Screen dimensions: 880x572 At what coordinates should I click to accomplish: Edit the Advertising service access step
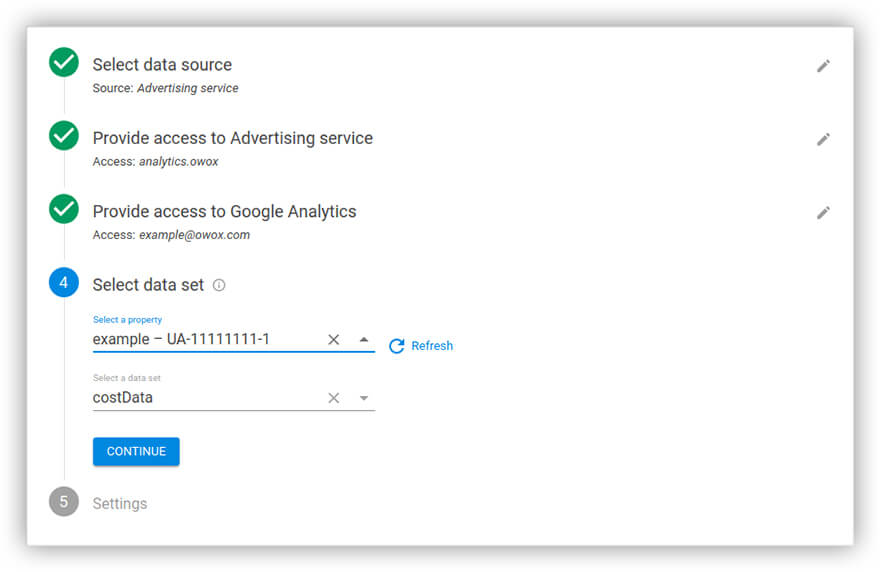point(823,139)
